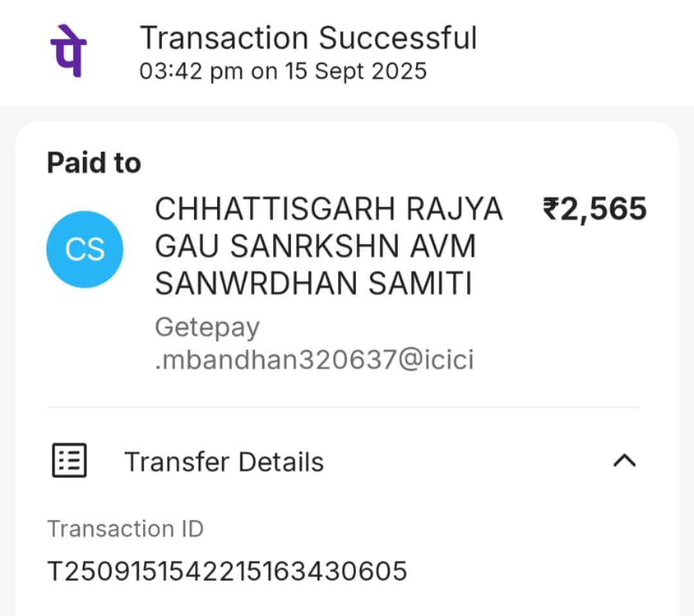Tap the Transfer Details list icon
This screenshot has height=616, width=694.
69,461
